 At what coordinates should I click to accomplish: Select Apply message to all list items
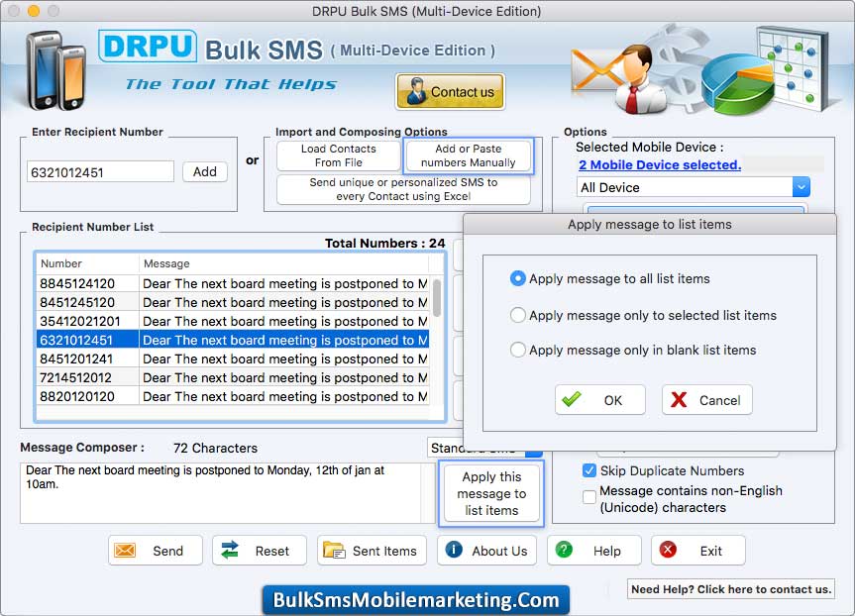pos(517,278)
